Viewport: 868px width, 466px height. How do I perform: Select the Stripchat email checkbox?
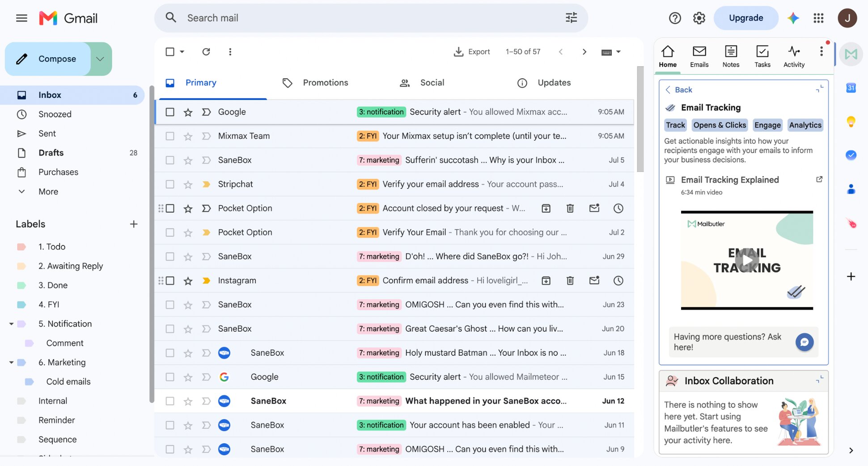pos(170,184)
